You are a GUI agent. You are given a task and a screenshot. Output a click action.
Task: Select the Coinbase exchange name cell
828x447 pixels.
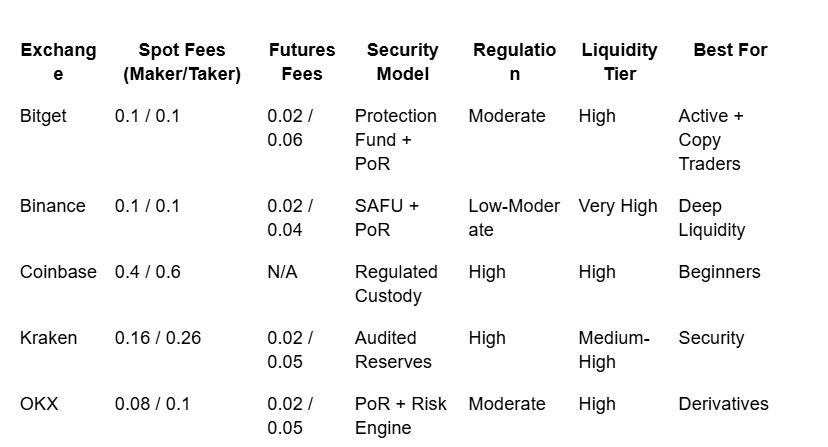click(58, 272)
